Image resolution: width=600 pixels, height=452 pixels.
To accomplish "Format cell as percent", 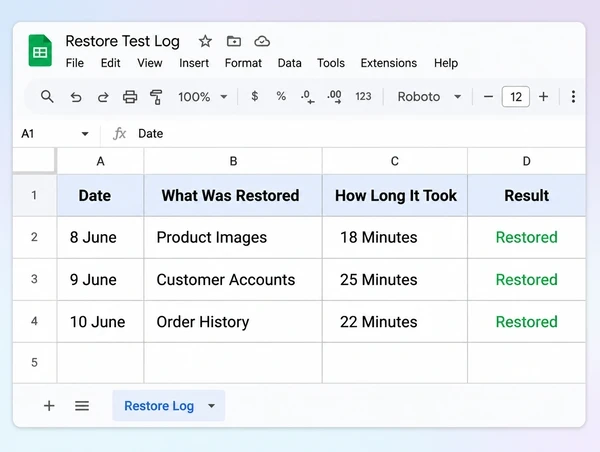I will click(281, 96).
